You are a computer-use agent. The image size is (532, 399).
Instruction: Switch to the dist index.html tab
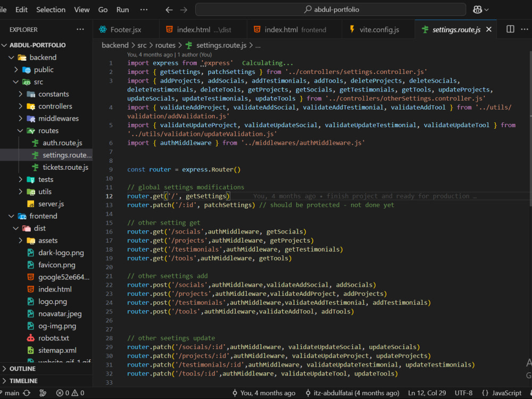tap(204, 29)
